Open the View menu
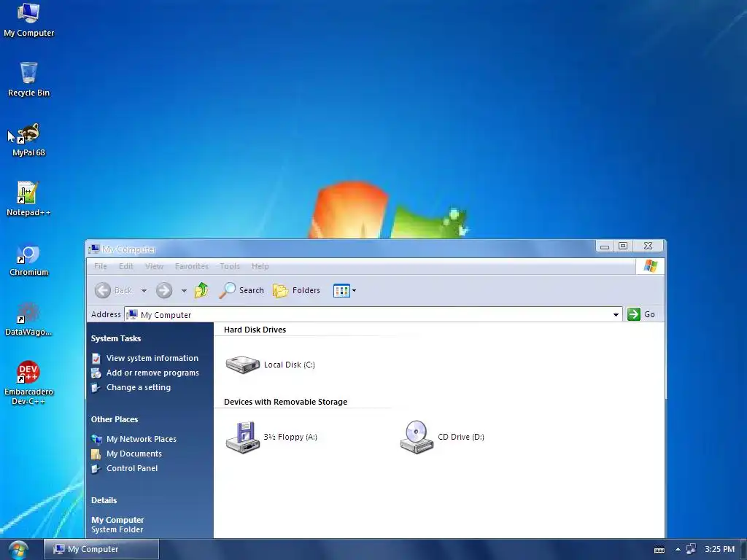 (154, 266)
